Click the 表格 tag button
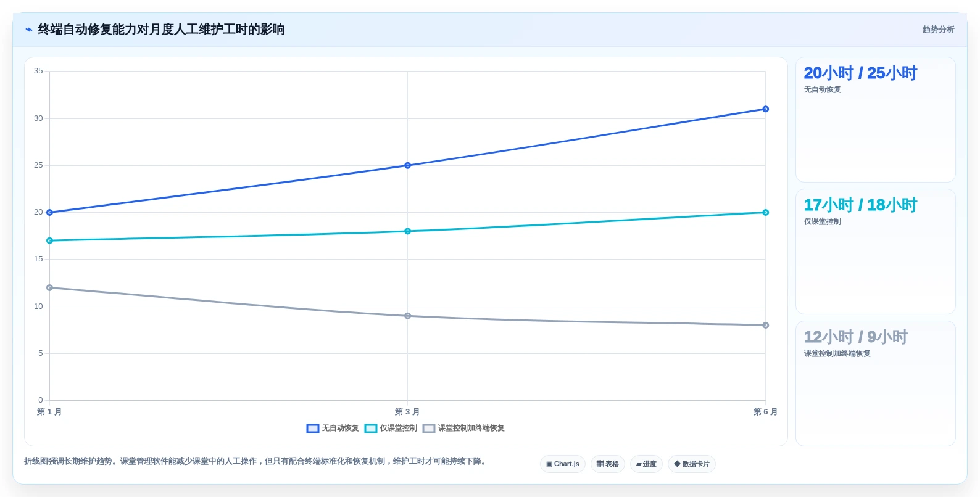 click(x=608, y=464)
